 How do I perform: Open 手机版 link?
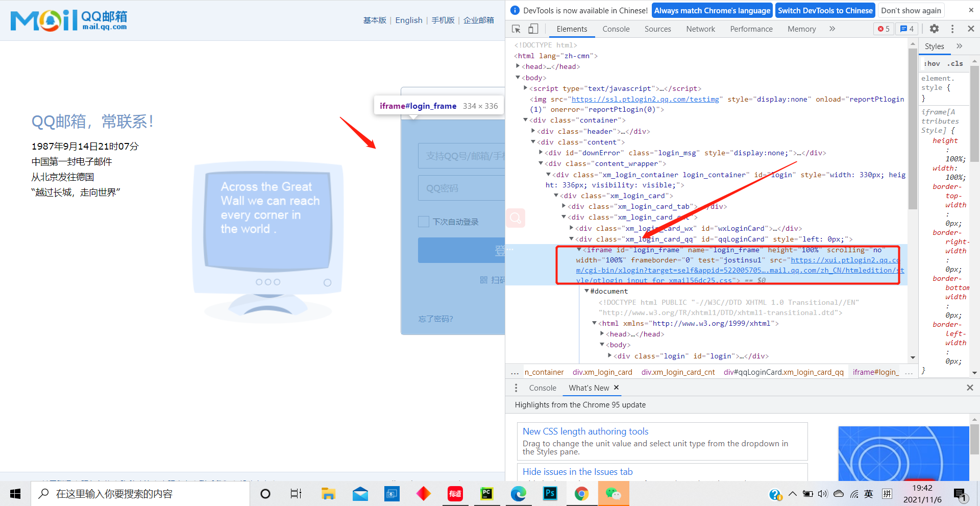tap(443, 20)
